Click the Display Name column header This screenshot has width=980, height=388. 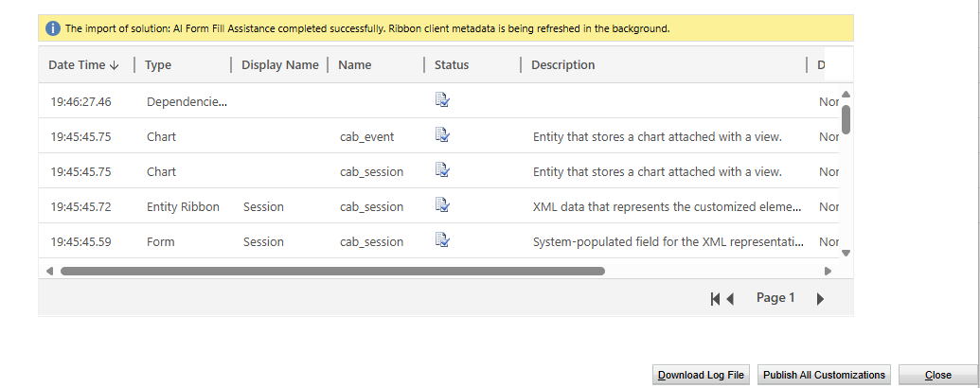pyautogui.click(x=280, y=65)
